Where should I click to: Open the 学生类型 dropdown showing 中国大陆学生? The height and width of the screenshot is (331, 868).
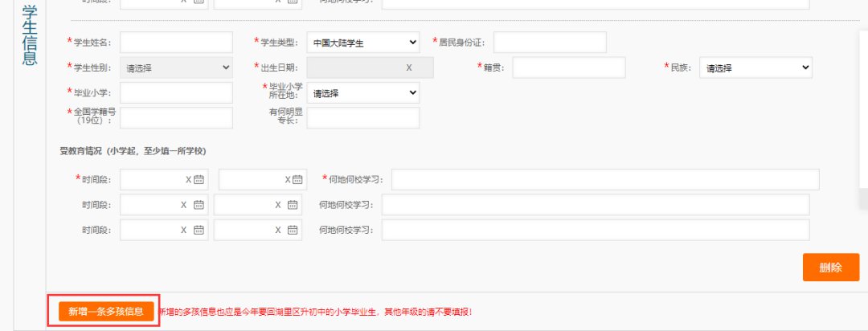coord(363,43)
